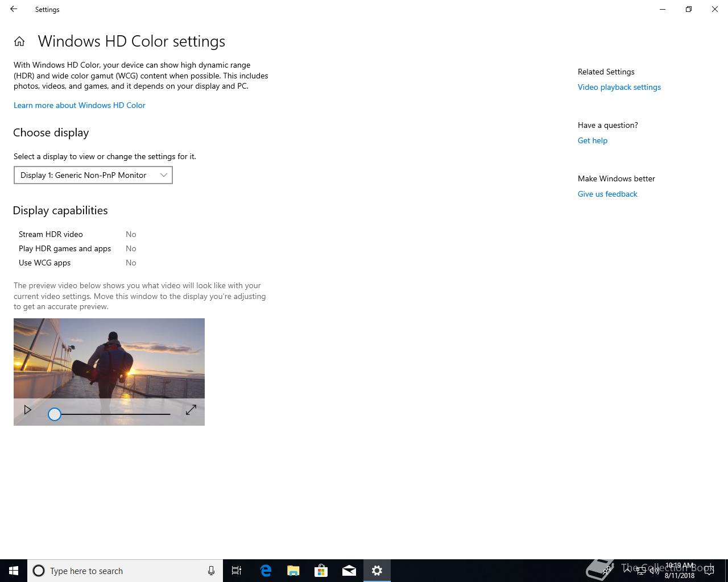Expand the Display 1 monitor dropdown
This screenshot has height=582, width=728.
93,175
